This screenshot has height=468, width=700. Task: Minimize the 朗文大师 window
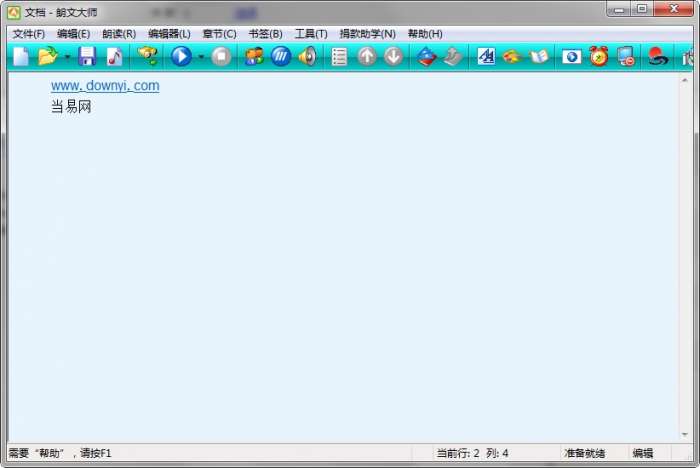click(619, 8)
